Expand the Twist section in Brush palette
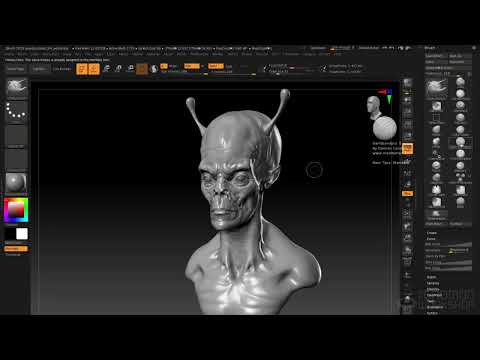480x360 pixels. point(431,301)
